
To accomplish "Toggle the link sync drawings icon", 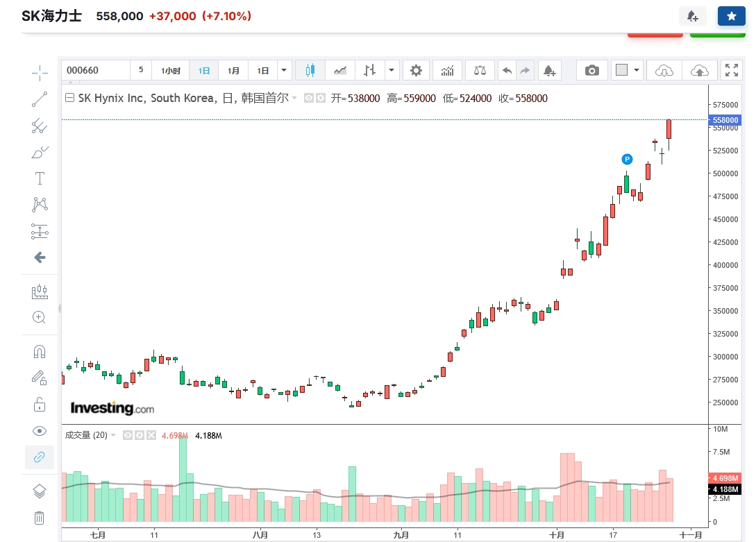I will (x=40, y=457).
